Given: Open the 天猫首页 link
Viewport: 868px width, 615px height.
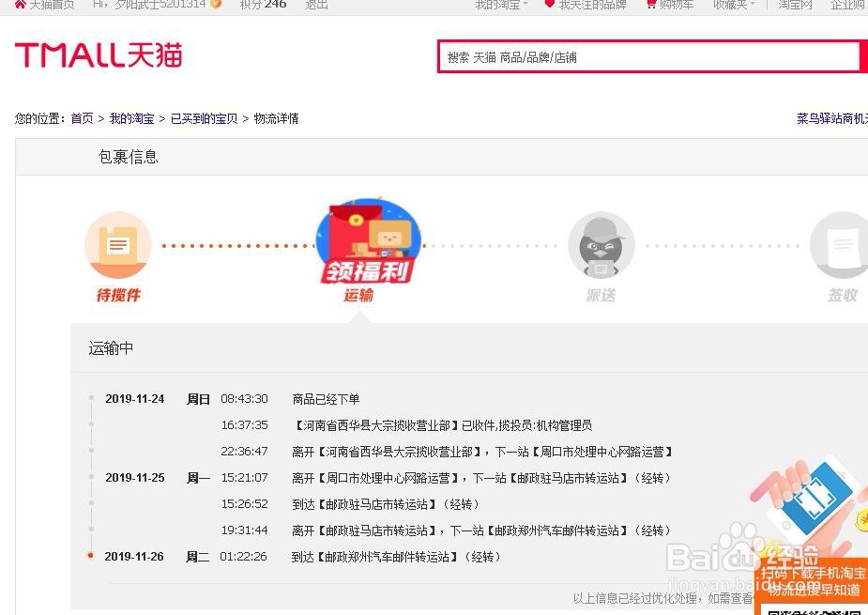Looking at the screenshot, I should 52,5.
